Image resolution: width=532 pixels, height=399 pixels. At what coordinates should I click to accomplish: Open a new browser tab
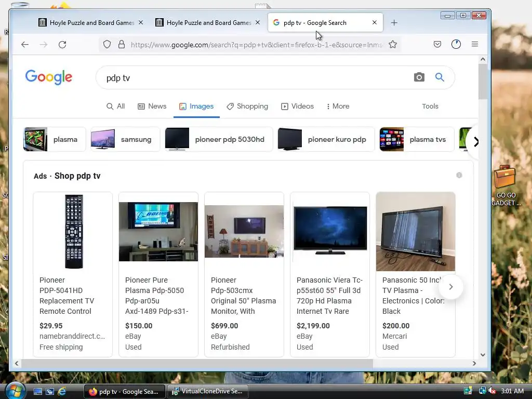(394, 23)
